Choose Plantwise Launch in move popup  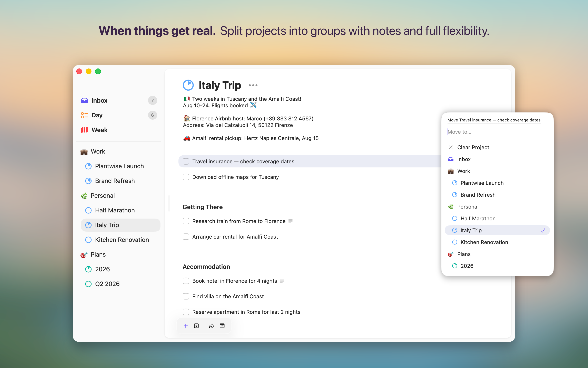[x=497, y=183]
